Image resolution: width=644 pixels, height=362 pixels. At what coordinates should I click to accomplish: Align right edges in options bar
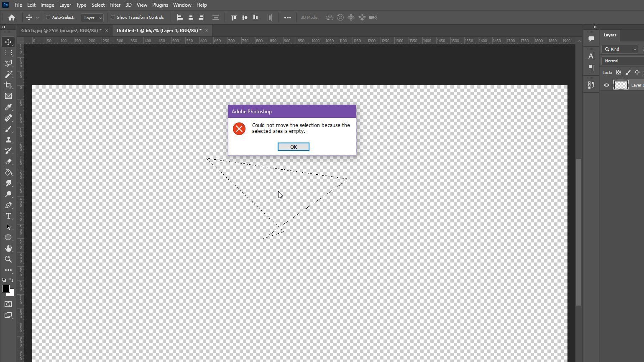pyautogui.click(x=202, y=18)
